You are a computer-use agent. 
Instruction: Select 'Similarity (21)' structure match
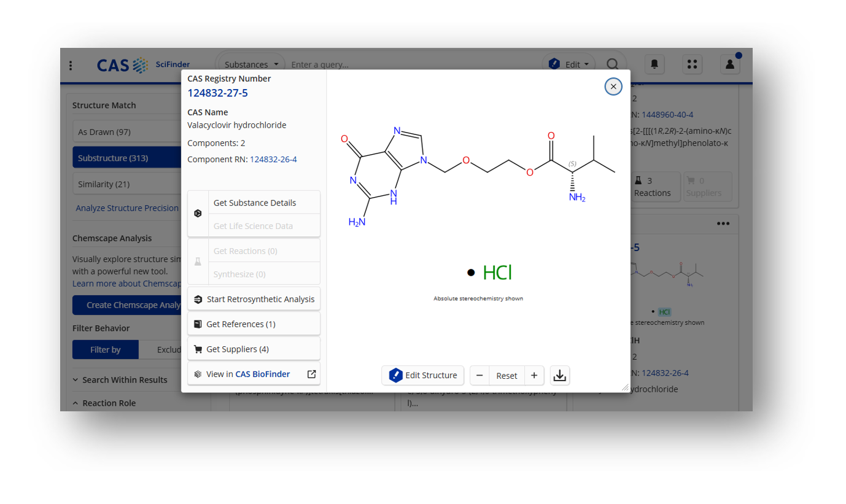(126, 184)
